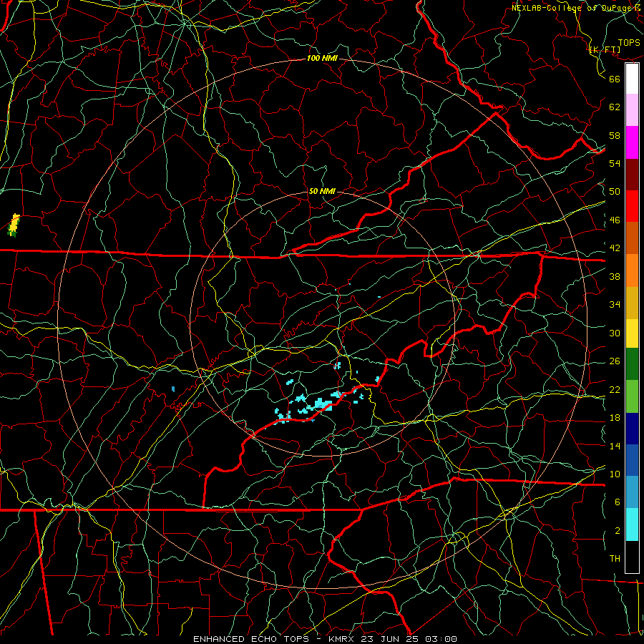The image size is (644, 644).
Task: Click the white swatch at the legend top
Action: click(632, 79)
